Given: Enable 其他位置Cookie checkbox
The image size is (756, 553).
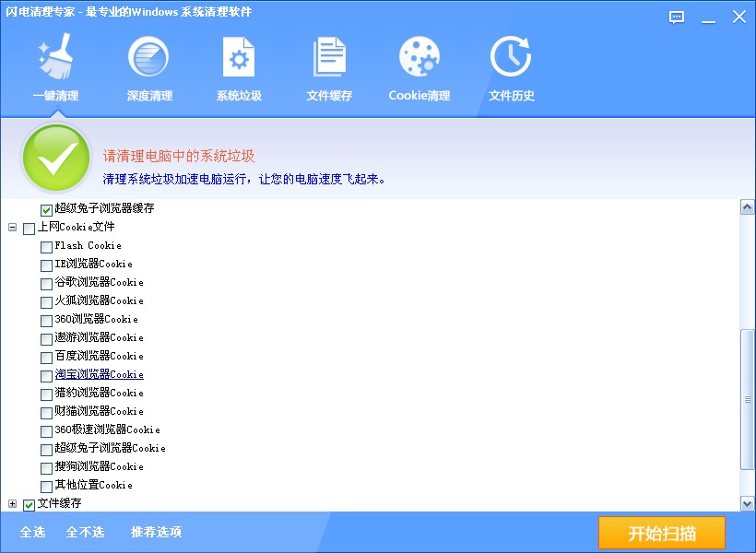Looking at the screenshot, I should tap(46, 486).
